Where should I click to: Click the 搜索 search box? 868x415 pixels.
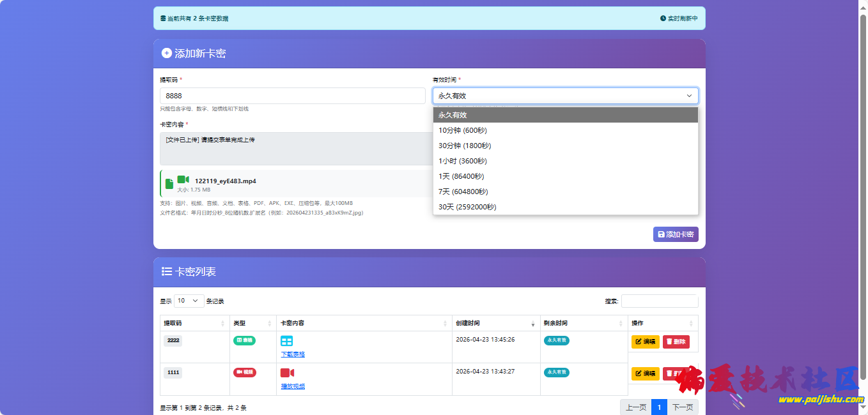[x=658, y=300]
